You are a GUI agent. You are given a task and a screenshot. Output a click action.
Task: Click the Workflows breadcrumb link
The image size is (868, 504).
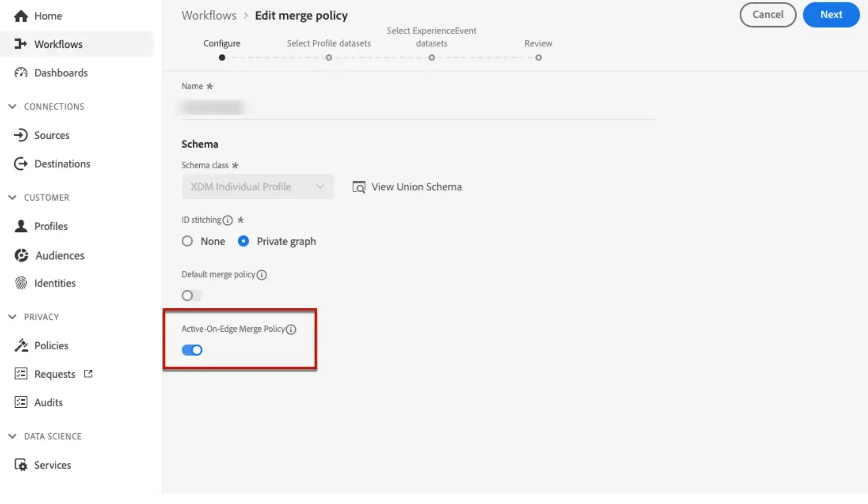click(x=209, y=15)
